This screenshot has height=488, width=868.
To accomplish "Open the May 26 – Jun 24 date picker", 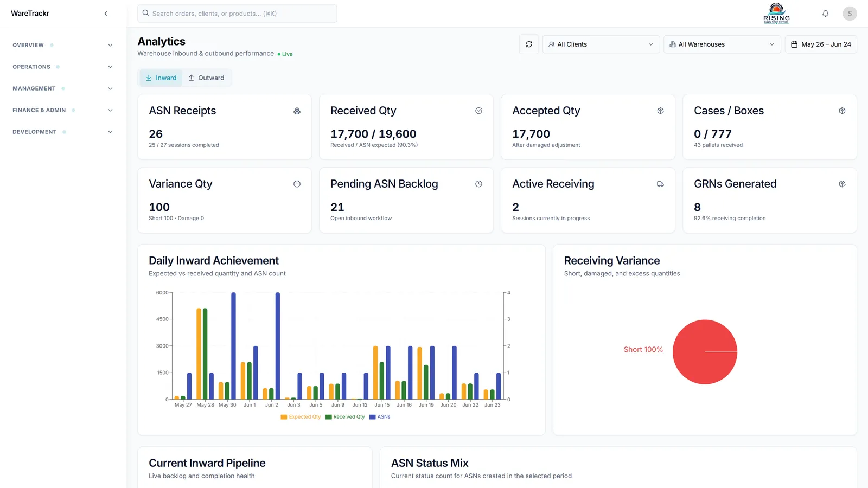I will (x=821, y=44).
